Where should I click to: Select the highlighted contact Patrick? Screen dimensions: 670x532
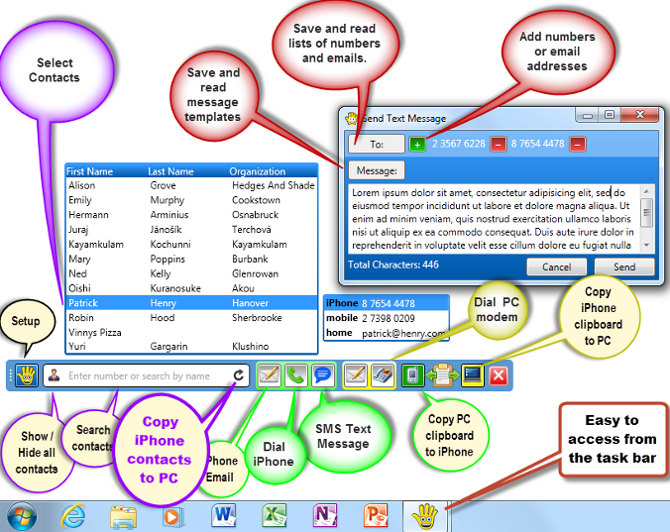click(x=191, y=303)
